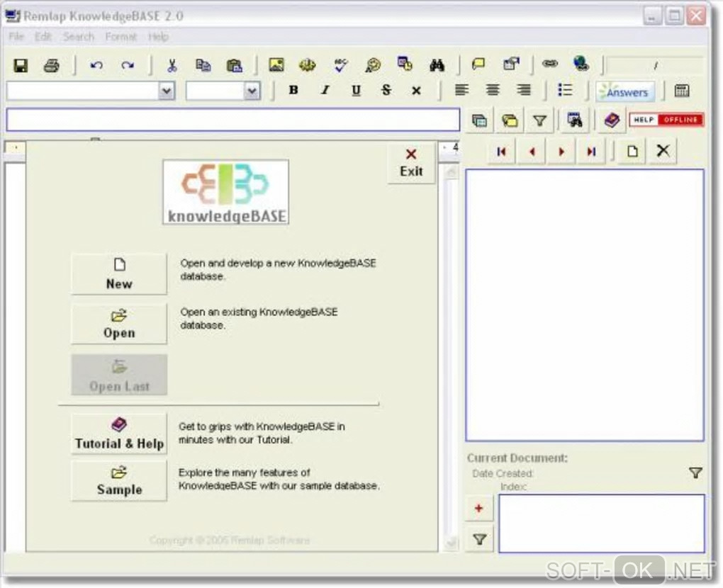Insert a comment note icon

click(478, 64)
